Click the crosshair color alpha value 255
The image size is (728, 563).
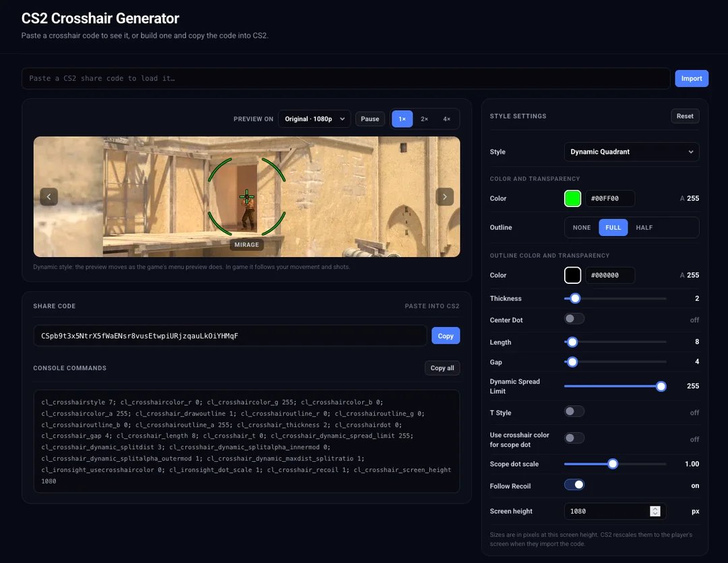tap(693, 198)
